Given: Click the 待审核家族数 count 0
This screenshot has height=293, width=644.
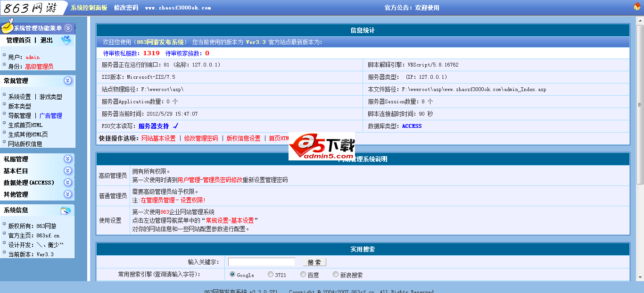Looking at the screenshot, I should point(207,53).
